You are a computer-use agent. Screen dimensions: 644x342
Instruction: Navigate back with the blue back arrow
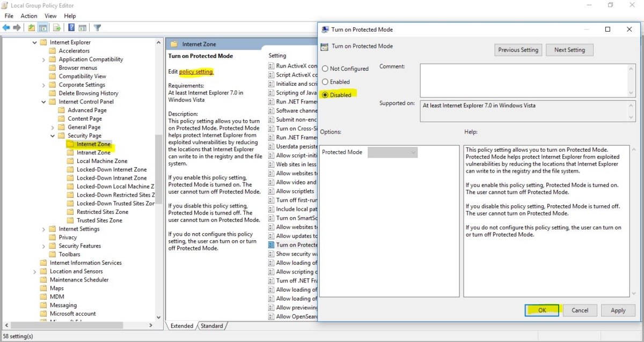tap(7, 27)
